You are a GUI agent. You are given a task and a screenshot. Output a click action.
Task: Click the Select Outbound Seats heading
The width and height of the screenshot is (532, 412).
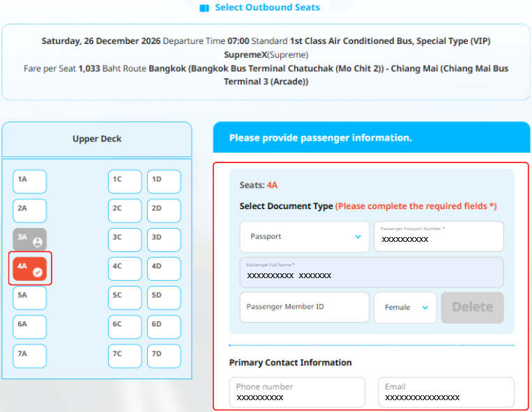pyautogui.click(x=267, y=8)
